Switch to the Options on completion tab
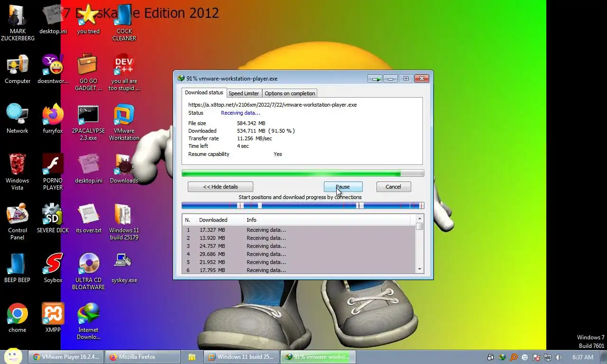The width and height of the screenshot is (607, 364). 290,93
